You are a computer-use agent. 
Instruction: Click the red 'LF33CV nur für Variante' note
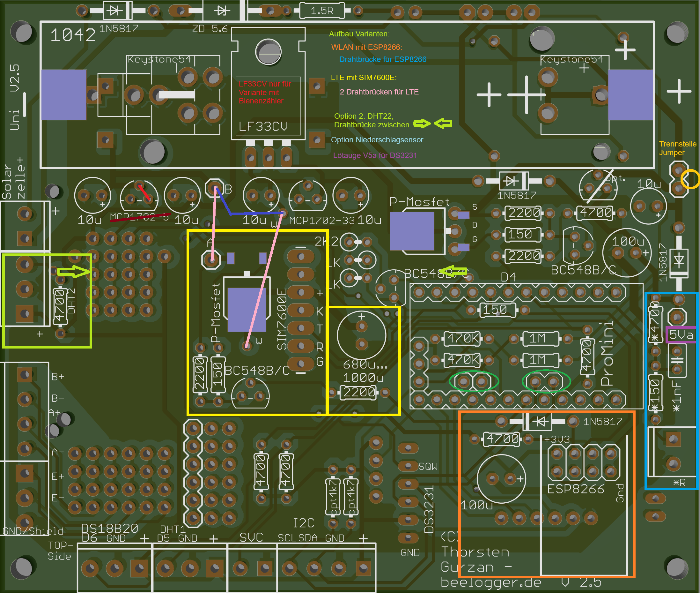[265, 93]
